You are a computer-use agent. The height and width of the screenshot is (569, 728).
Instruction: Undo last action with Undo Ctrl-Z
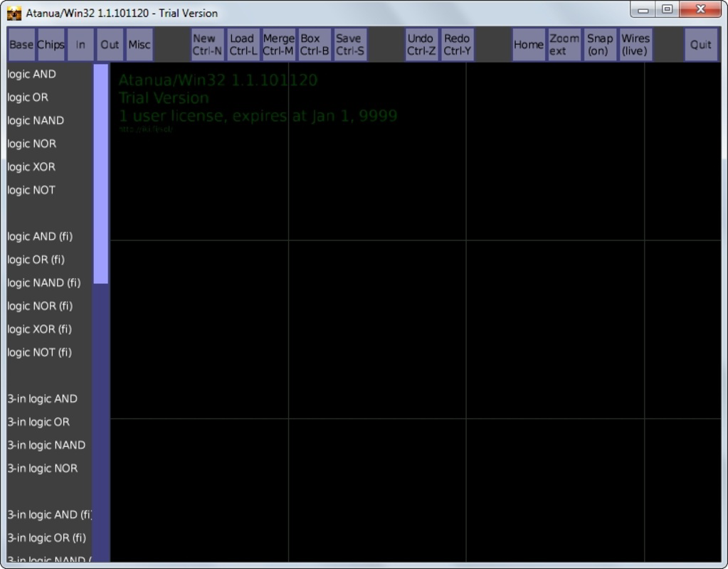pos(421,45)
